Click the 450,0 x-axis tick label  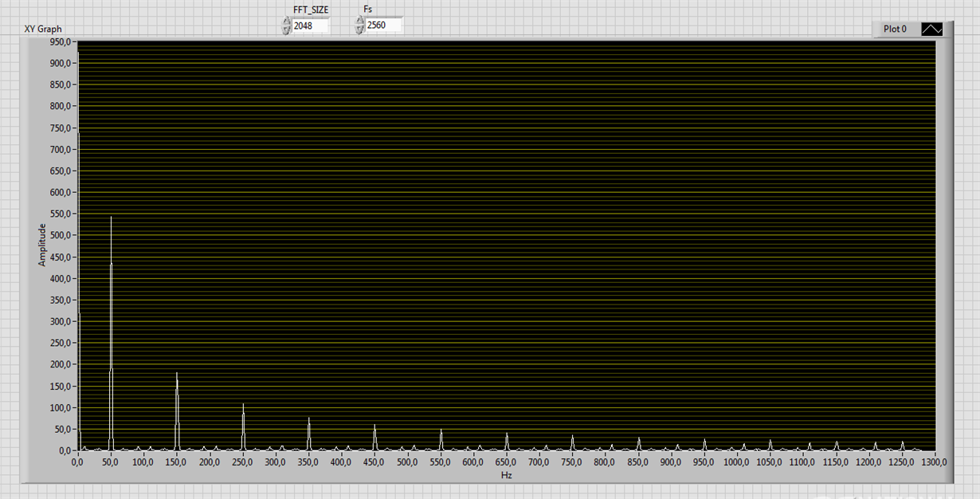(x=374, y=462)
